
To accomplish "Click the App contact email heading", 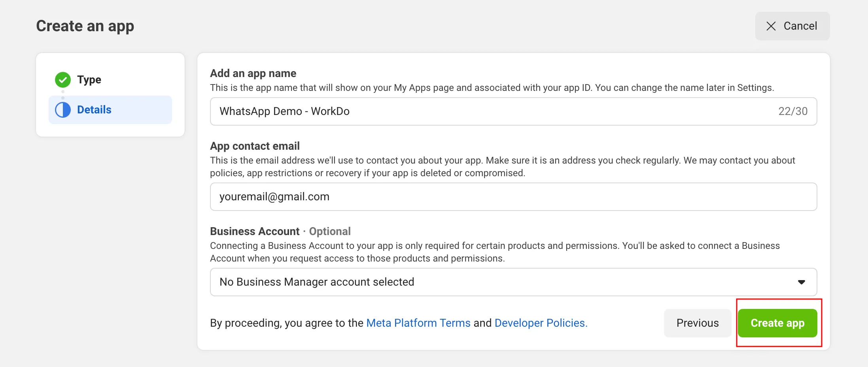I will pos(255,146).
